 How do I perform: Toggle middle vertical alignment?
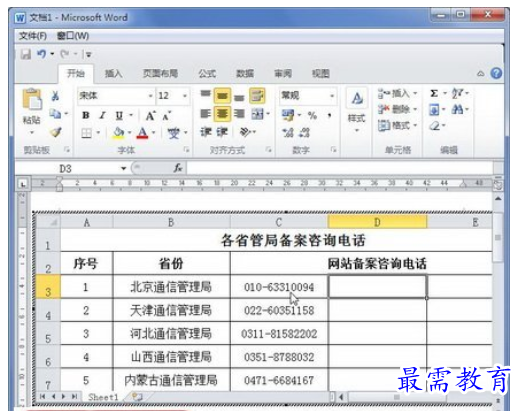pyautogui.click(x=222, y=96)
